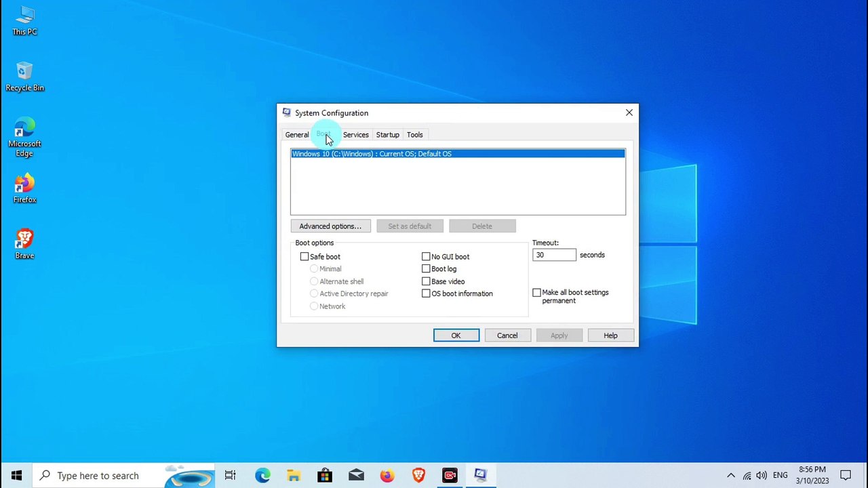Viewport: 868px width, 488px height.
Task: Click the ENG language indicator
Action: 780,475
